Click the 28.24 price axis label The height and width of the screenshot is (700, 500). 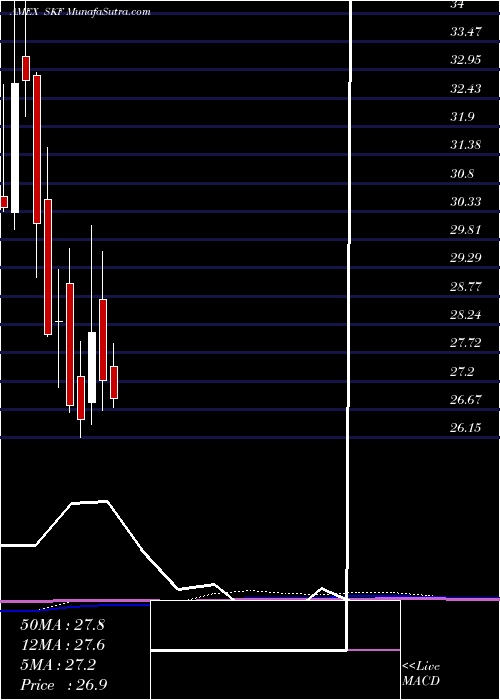(x=466, y=315)
